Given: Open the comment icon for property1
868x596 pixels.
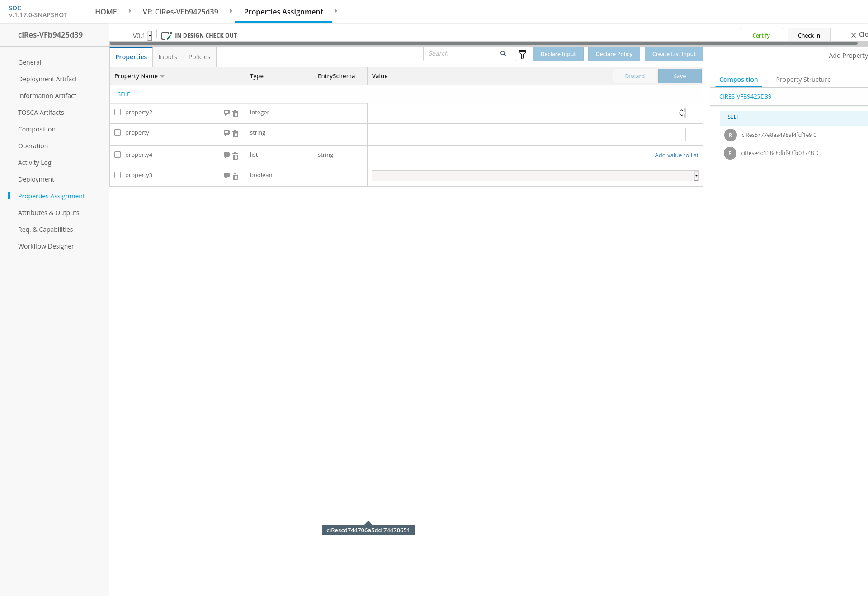Looking at the screenshot, I should pos(226,133).
